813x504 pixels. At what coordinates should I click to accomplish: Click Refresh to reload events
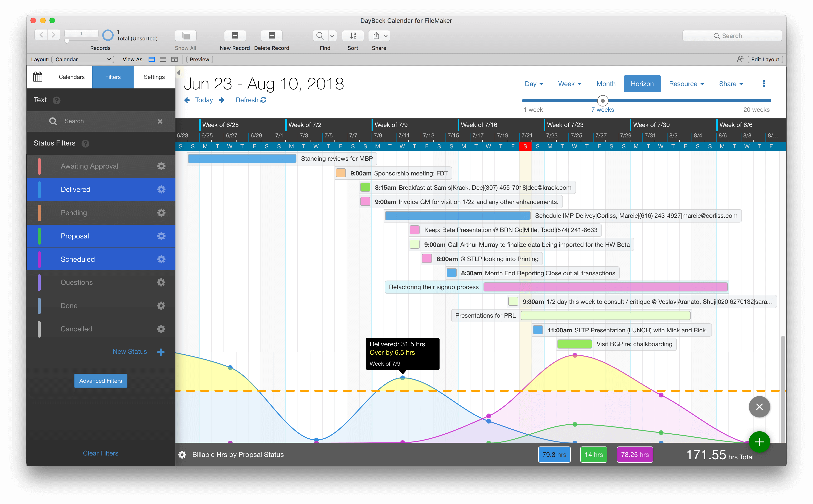(x=251, y=100)
